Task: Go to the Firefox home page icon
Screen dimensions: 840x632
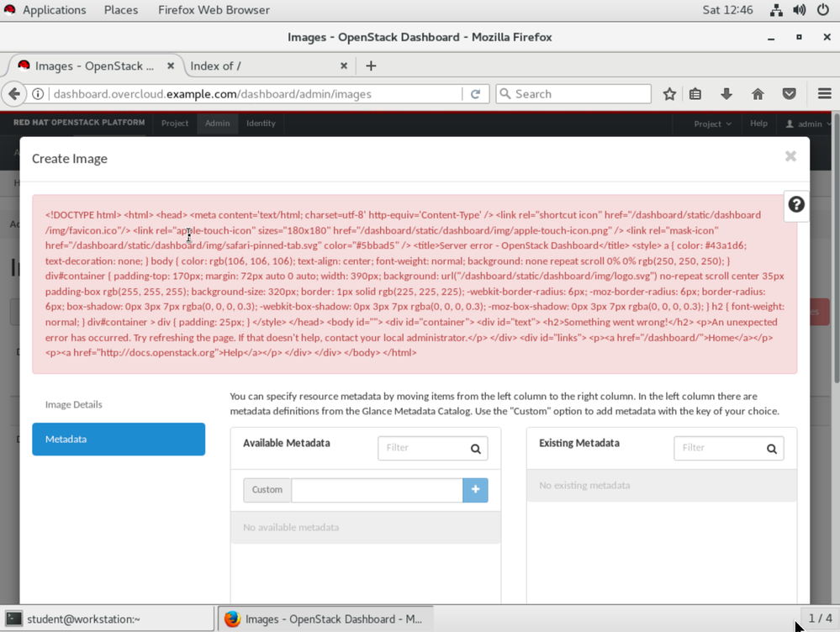Action: point(758,94)
